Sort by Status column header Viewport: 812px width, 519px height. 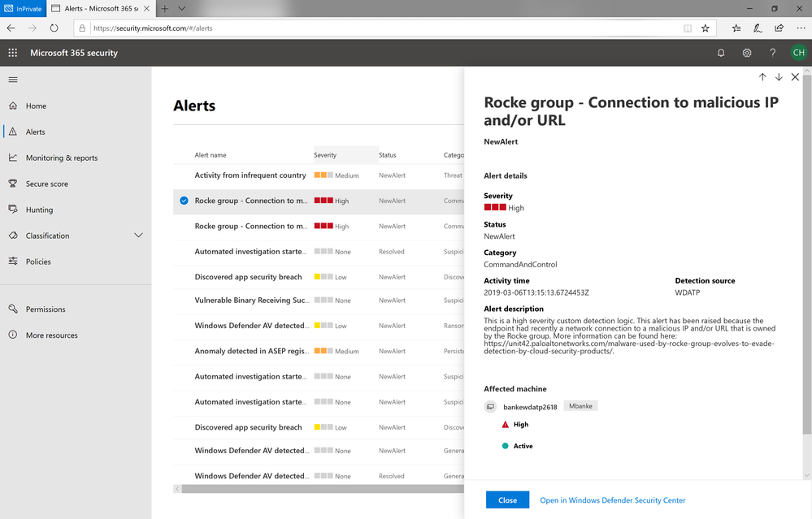[388, 154]
